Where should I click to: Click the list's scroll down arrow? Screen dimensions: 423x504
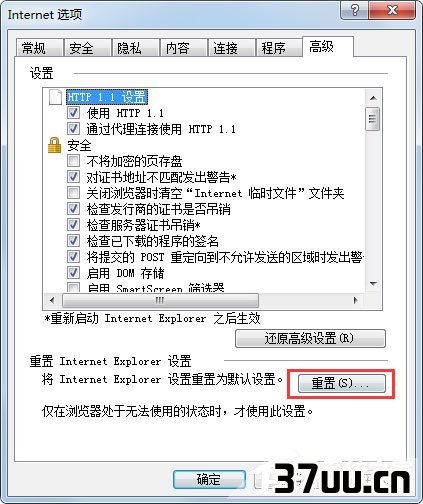tap(373, 284)
